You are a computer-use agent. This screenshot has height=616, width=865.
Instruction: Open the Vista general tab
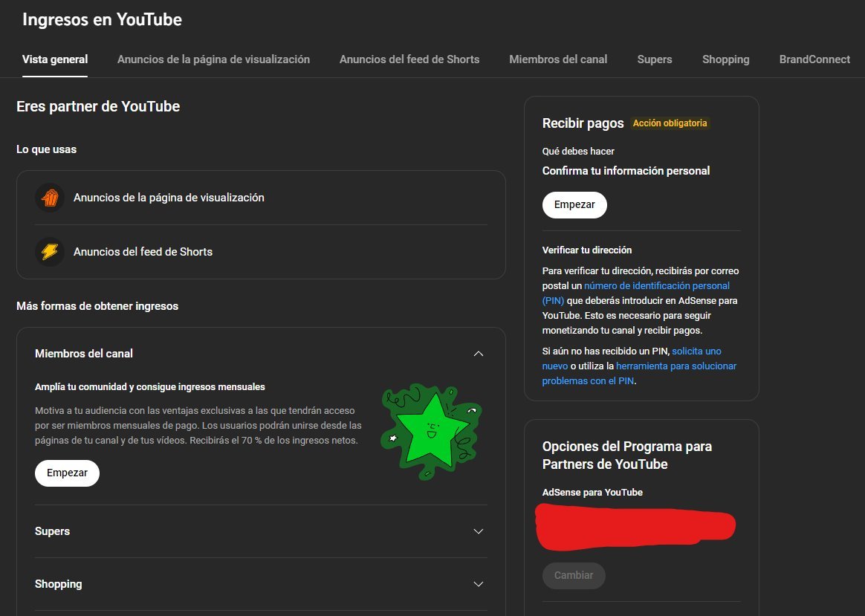pyautogui.click(x=54, y=59)
